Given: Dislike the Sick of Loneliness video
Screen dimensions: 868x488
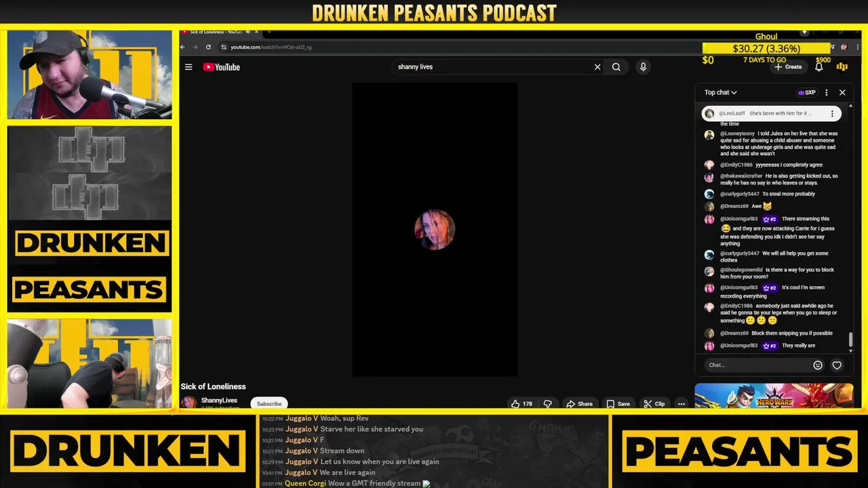Looking at the screenshot, I should [x=548, y=404].
